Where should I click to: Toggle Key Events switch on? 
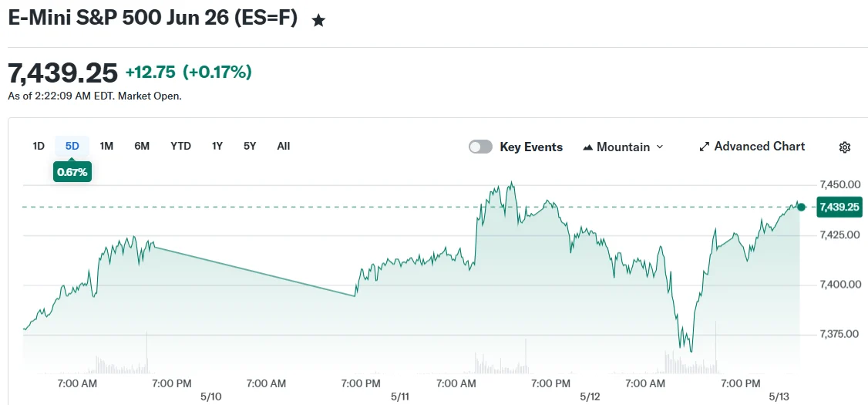[x=480, y=147]
